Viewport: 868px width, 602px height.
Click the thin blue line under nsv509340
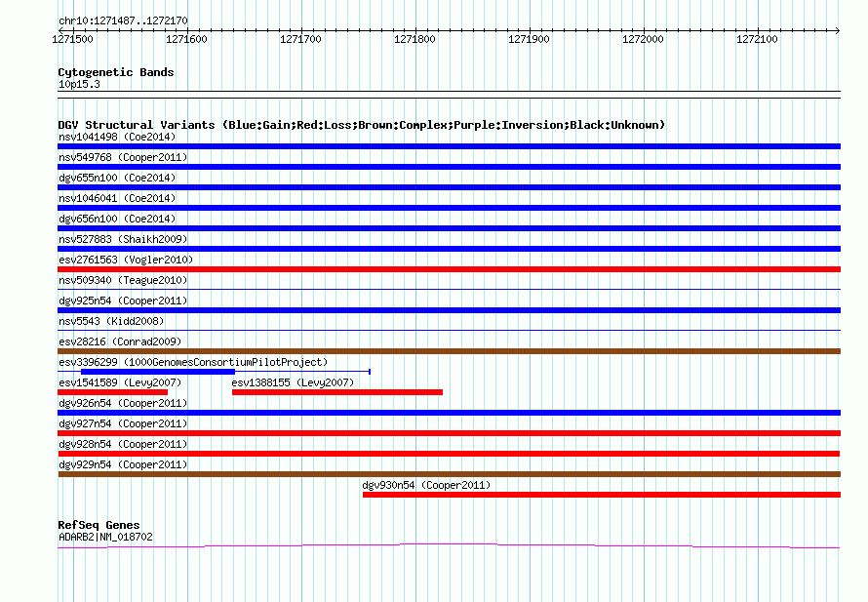click(449, 289)
